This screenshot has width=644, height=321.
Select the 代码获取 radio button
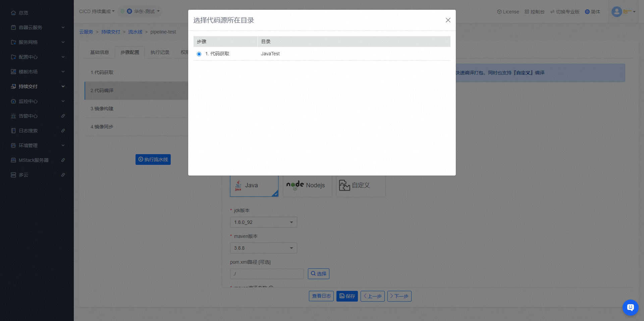tap(199, 54)
